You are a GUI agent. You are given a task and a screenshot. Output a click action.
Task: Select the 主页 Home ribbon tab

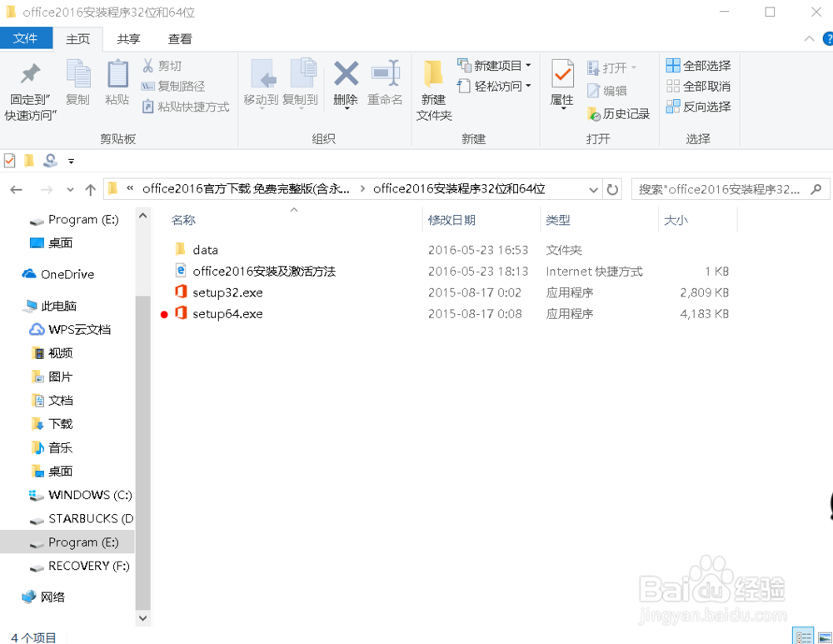(x=77, y=39)
